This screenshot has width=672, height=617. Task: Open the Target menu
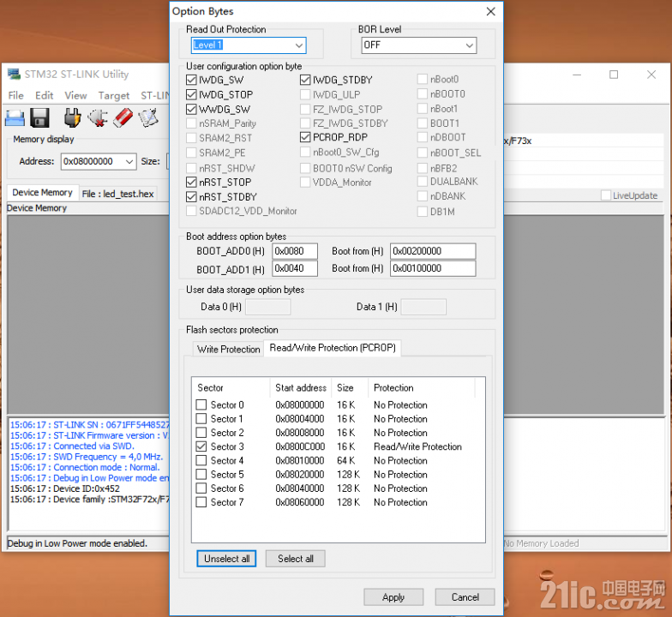click(x=113, y=95)
